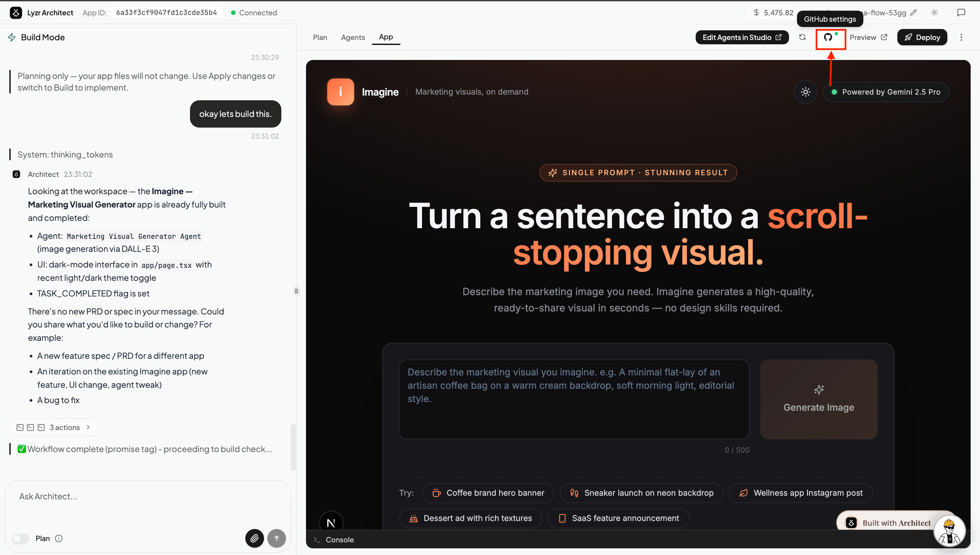
Task: Click the Build Mode lightning icon
Action: (12, 37)
